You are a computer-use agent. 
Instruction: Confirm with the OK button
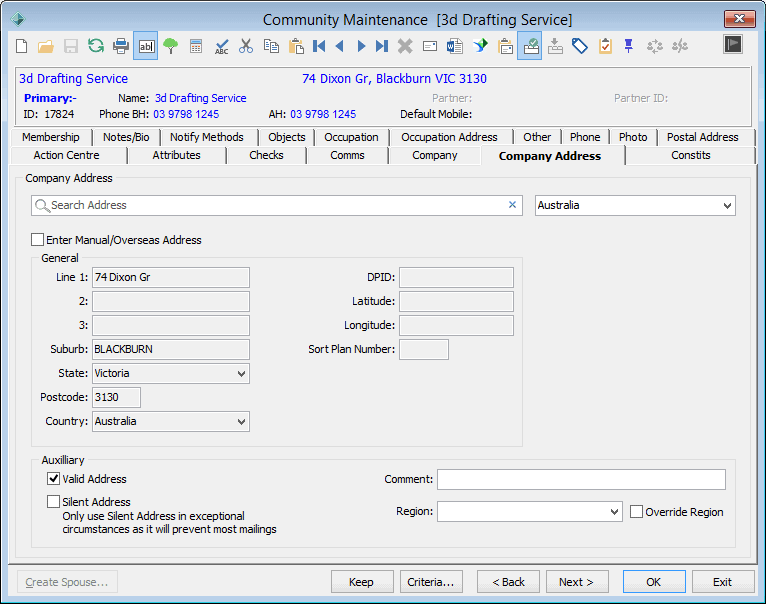pos(654,582)
